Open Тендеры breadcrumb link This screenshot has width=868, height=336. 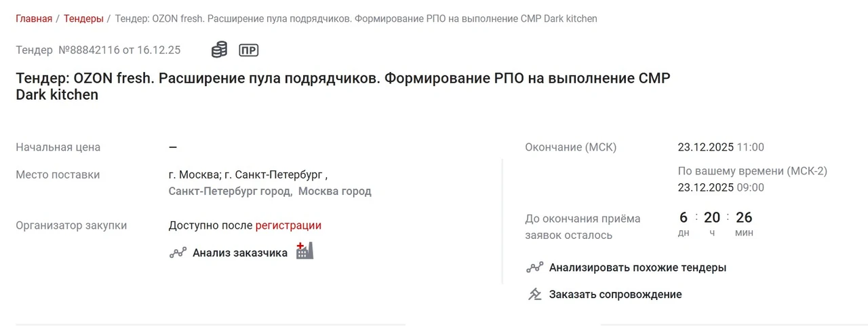tap(83, 18)
